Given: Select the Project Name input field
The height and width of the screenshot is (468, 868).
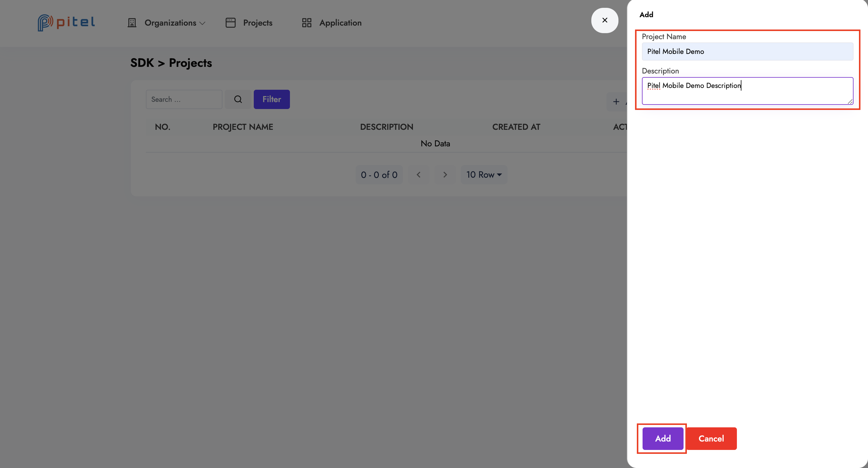Looking at the screenshot, I should point(747,51).
